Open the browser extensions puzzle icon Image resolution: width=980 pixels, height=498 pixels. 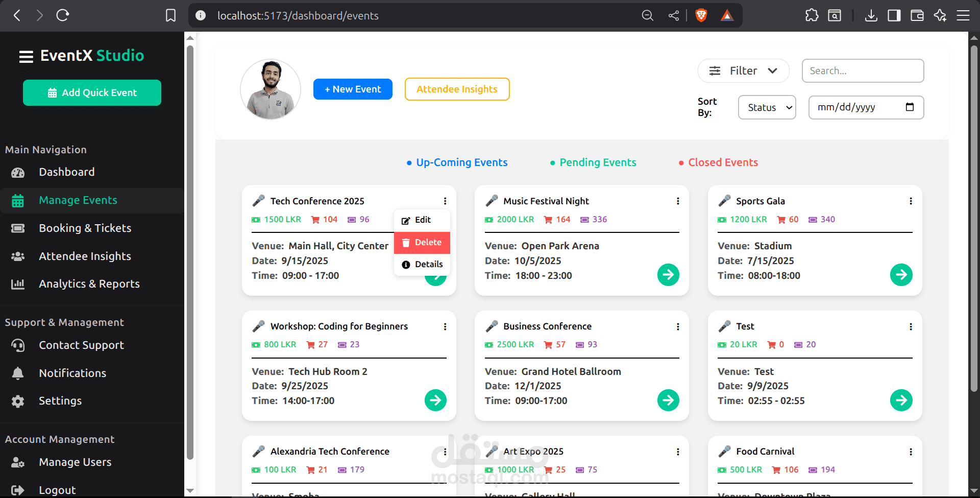click(x=812, y=15)
